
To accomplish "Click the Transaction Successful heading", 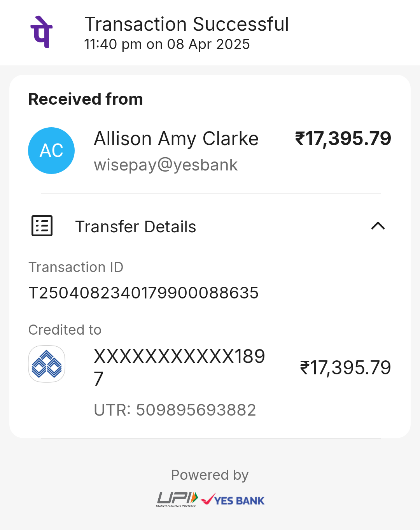I will click(187, 24).
